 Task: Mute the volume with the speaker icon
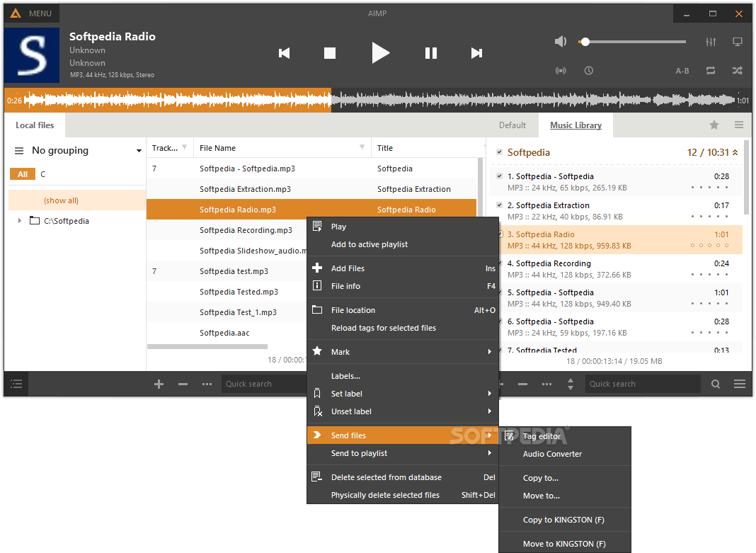point(560,42)
